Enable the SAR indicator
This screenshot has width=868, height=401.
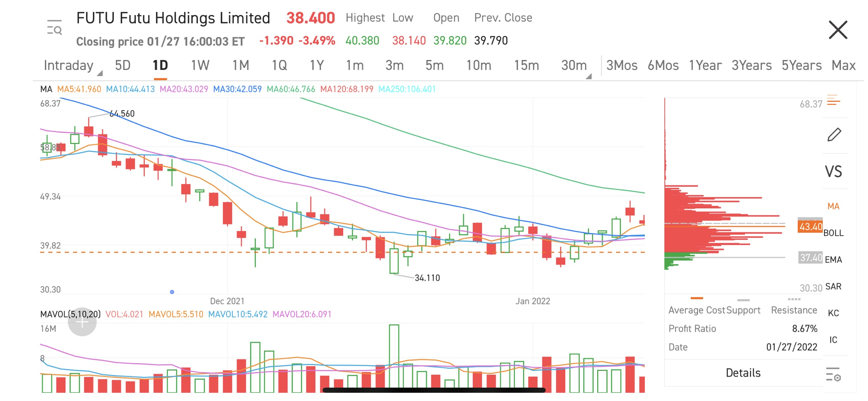click(x=833, y=286)
